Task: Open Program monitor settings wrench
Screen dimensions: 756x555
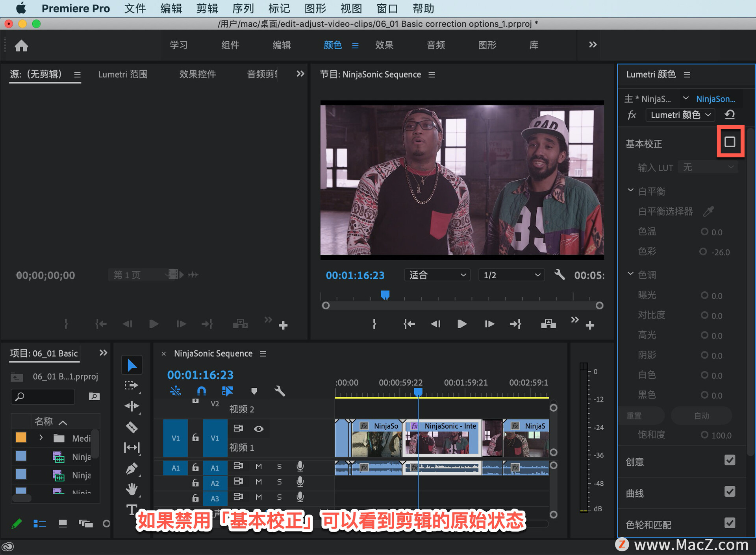Action: pos(560,274)
